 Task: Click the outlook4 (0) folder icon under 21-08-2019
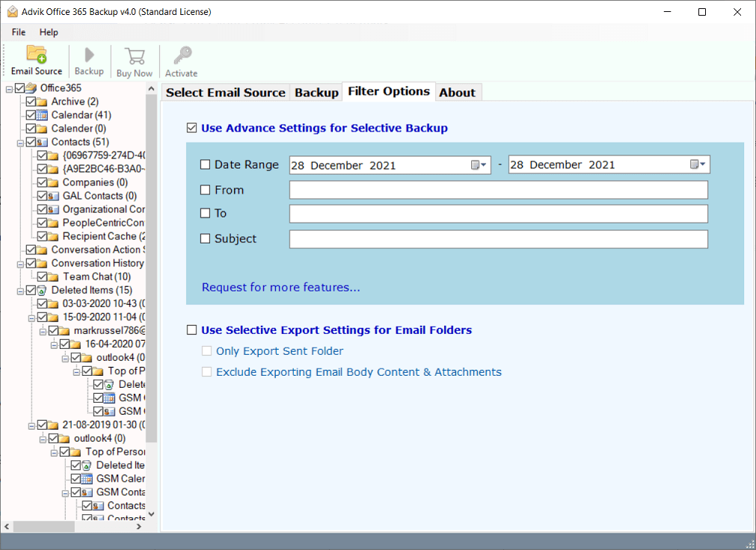tap(64, 439)
